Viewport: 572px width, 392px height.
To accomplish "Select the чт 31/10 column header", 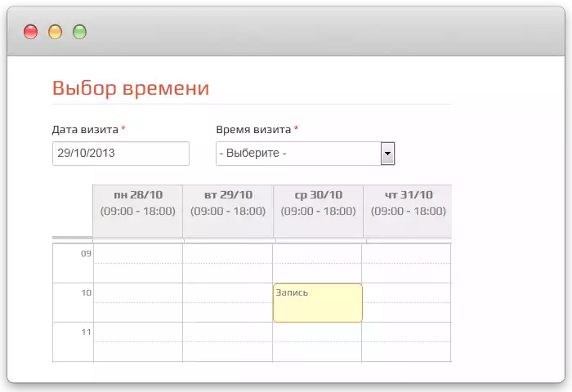I will coord(408,211).
